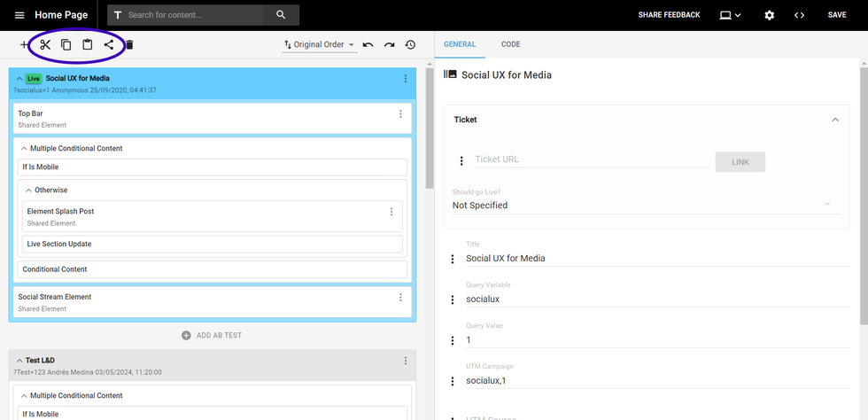Screen dimensions: 868x420
Task: Collapse the Otherwise tree section
Action: click(28, 190)
